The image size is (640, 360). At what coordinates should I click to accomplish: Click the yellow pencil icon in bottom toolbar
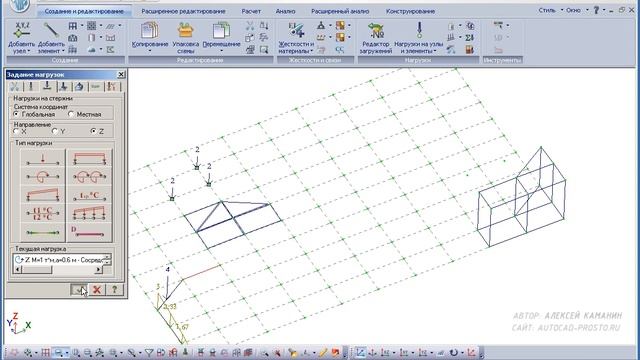323,352
